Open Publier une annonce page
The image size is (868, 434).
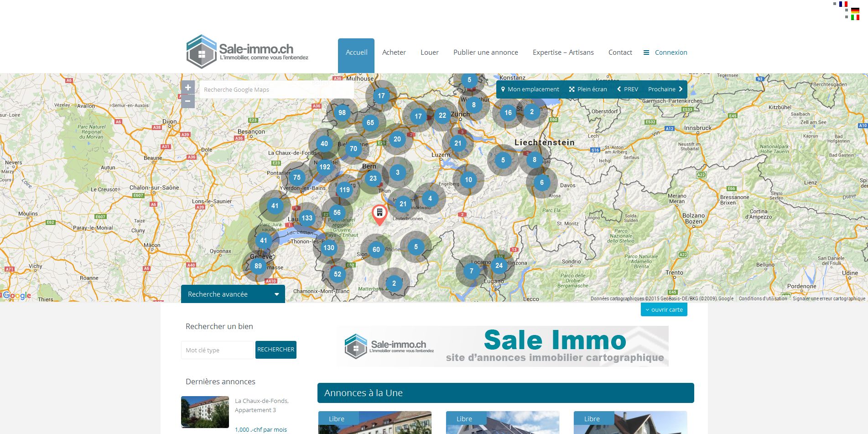(x=486, y=52)
